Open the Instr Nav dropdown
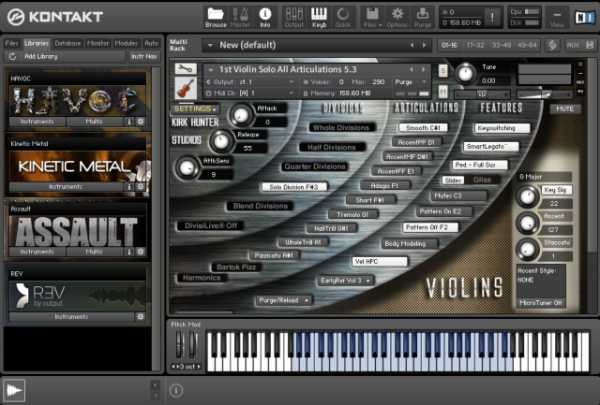This screenshot has width=600, height=405. (144, 57)
